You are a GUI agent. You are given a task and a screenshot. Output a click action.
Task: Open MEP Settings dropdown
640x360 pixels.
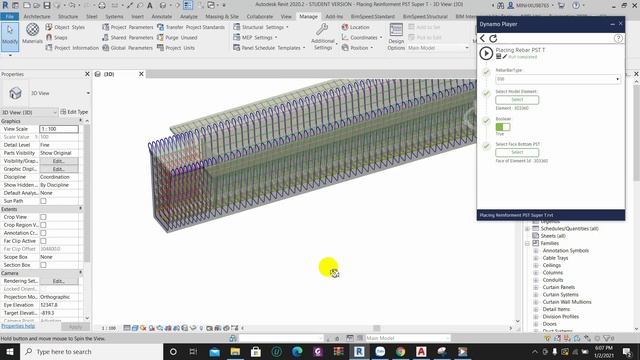[255, 37]
